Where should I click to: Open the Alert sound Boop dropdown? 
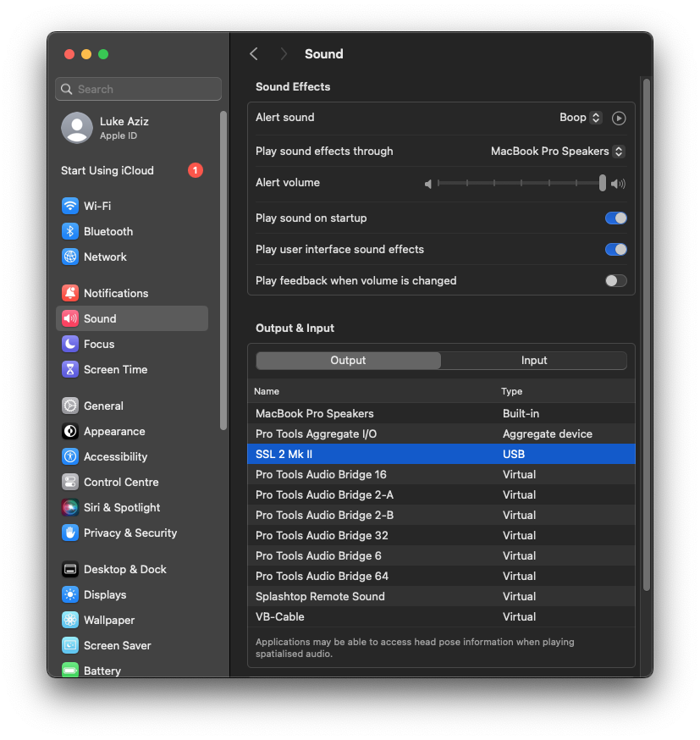coord(580,118)
